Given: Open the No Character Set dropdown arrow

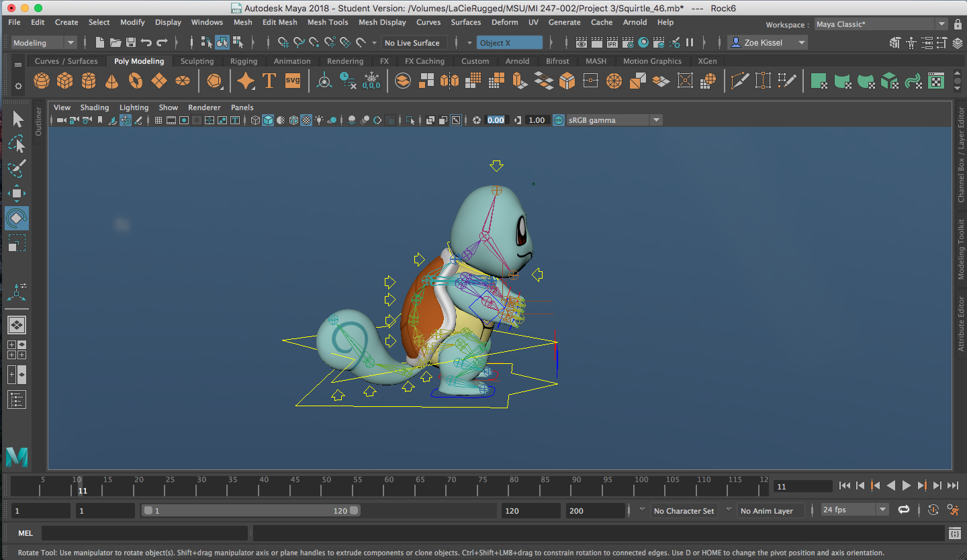Looking at the screenshot, I should click(642, 510).
